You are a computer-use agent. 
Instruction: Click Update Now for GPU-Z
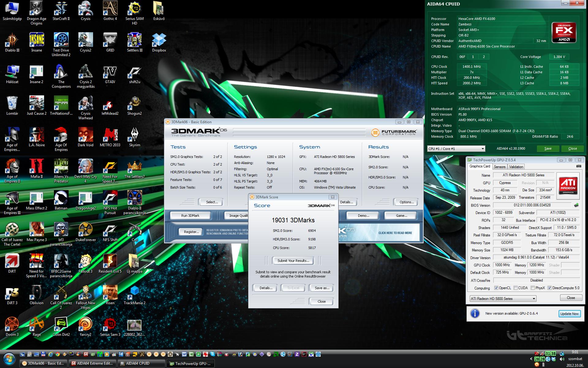point(569,314)
